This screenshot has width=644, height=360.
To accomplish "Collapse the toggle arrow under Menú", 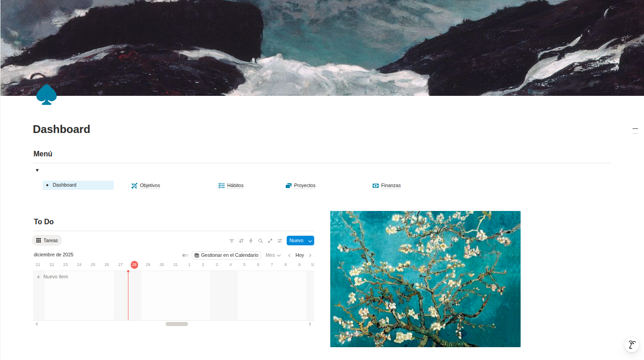I will [x=37, y=170].
